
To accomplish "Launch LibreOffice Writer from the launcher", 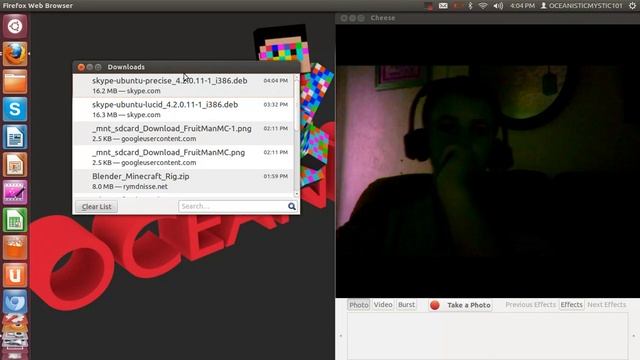I will point(15,137).
